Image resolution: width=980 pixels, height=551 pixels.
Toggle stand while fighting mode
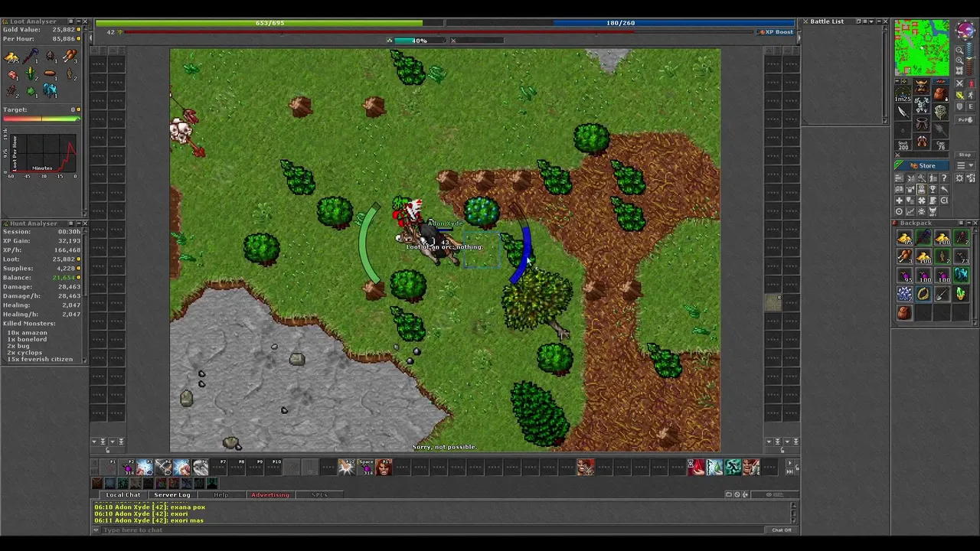(x=971, y=83)
